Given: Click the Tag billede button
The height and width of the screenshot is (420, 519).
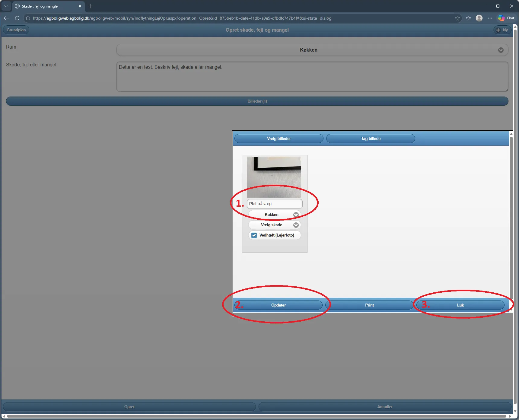Looking at the screenshot, I should 371,138.
